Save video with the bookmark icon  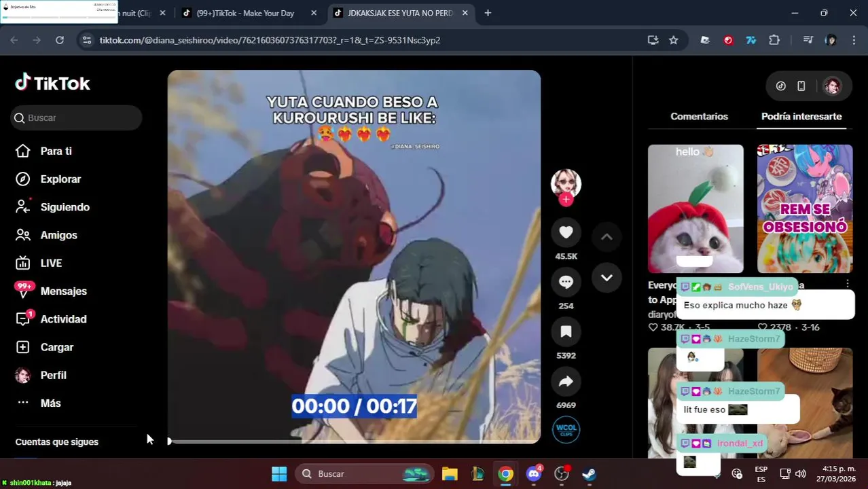click(566, 331)
